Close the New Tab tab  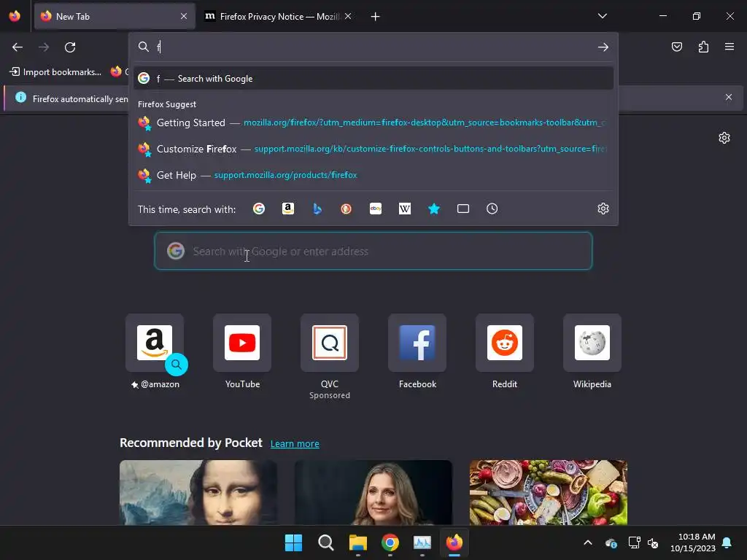pos(184,16)
